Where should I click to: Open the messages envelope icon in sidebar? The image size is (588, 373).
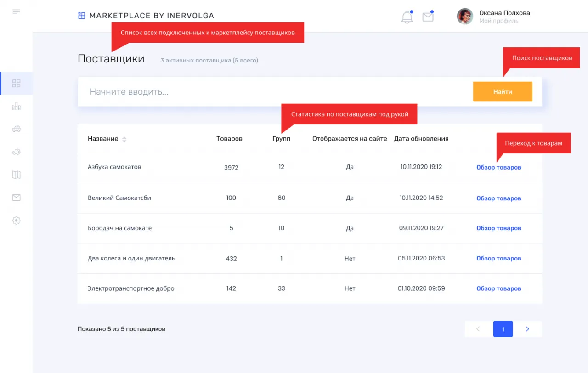point(17,198)
